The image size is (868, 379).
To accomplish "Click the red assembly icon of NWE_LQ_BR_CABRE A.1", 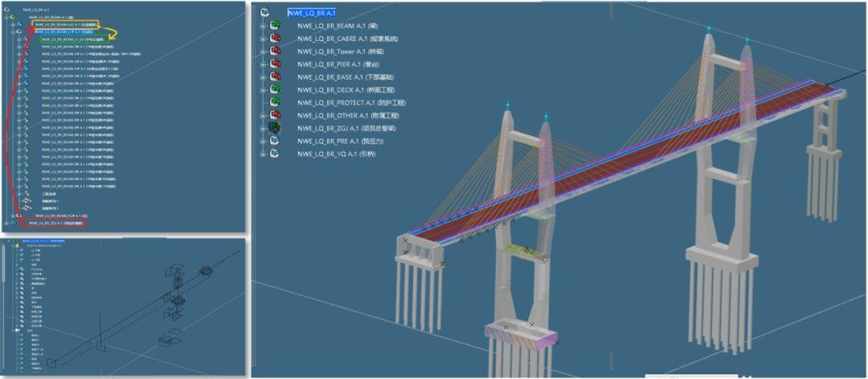I will [275, 39].
